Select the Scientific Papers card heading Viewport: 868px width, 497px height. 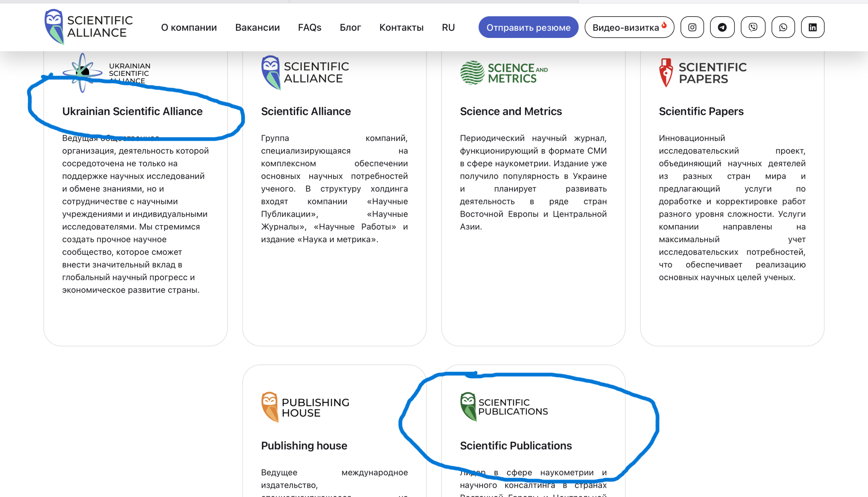(x=701, y=111)
